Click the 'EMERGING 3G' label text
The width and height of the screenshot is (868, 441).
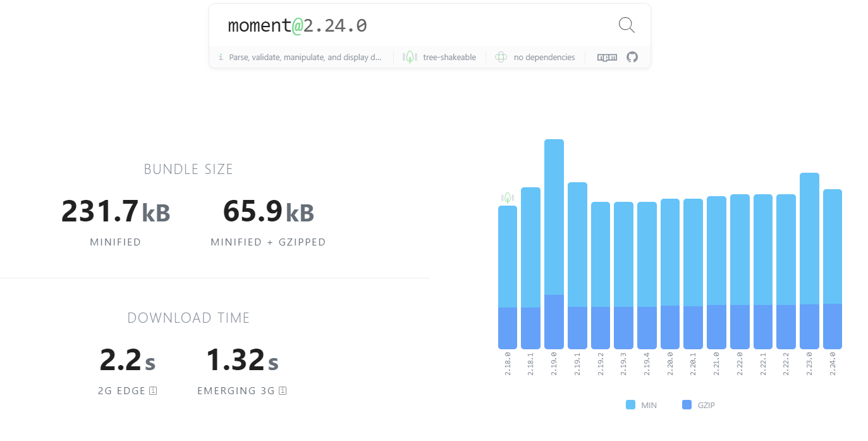[236, 391]
